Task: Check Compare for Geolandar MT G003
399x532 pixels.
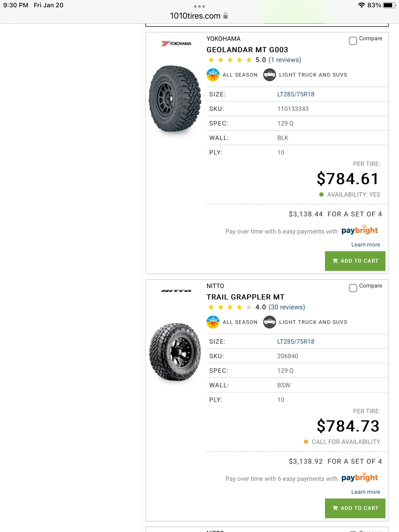Action: [x=353, y=41]
